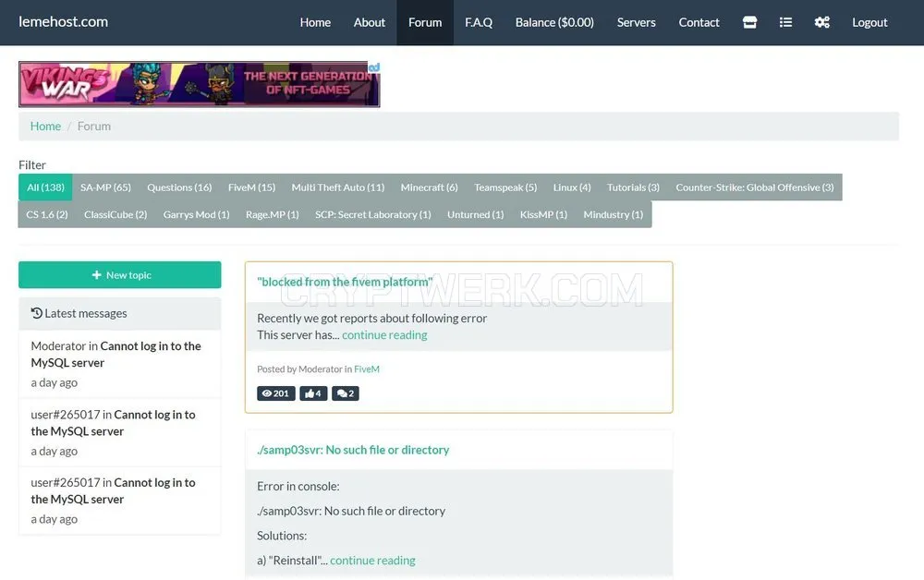This screenshot has width=924, height=580.
Task: Click the comments badge showing 2
Action: pos(346,393)
